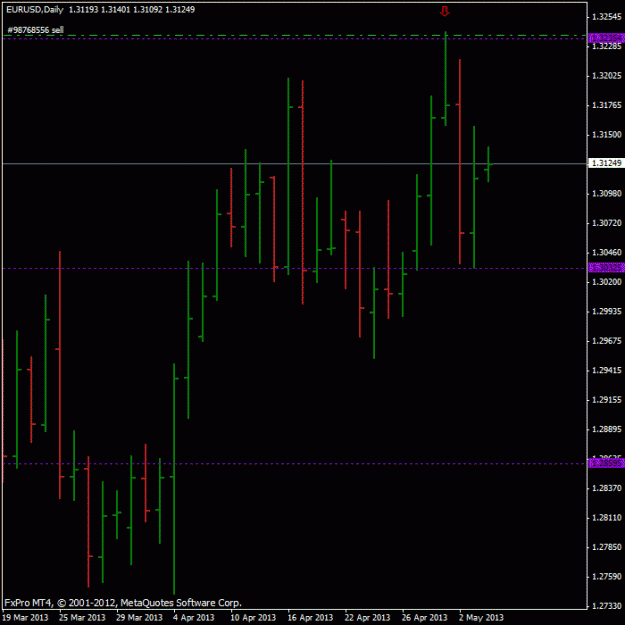Click the 1.29935 price scale label
625x625 pixels.
tap(607, 312)
